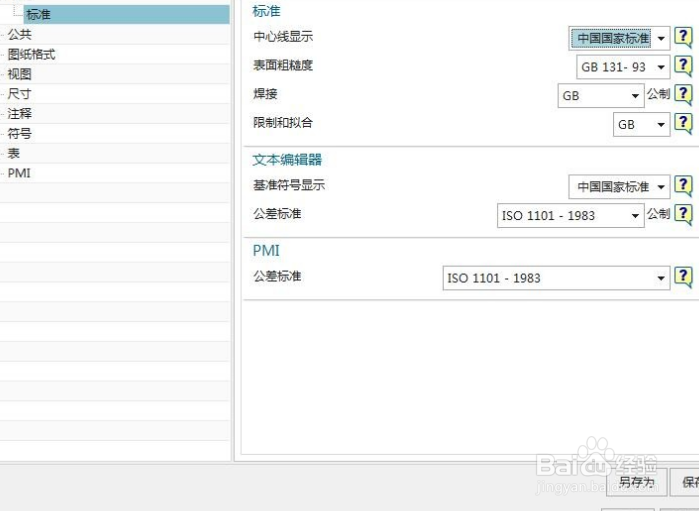
Task: Open the 焊接 standard dropdown GB
Action: click(x=600, y=96)
